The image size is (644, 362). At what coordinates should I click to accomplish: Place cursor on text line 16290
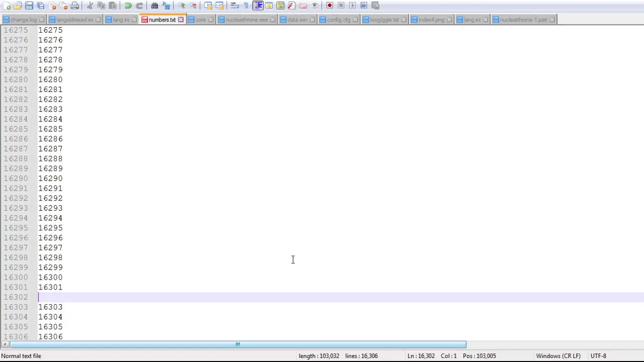[x=50, y=178]
